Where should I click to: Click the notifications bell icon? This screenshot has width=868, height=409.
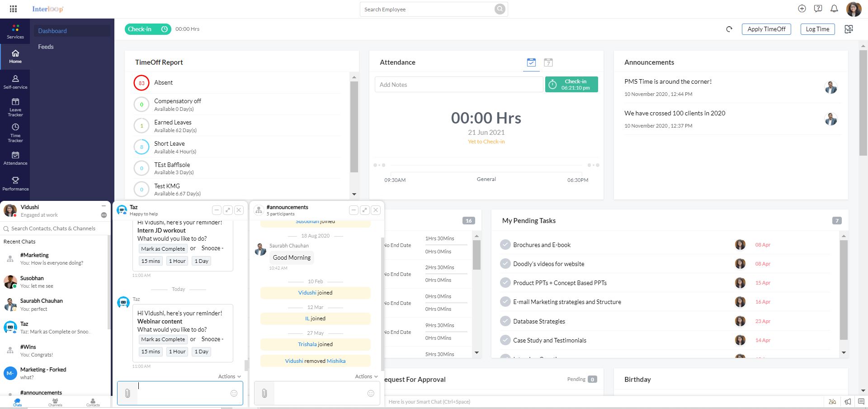(x=834, y=9)
